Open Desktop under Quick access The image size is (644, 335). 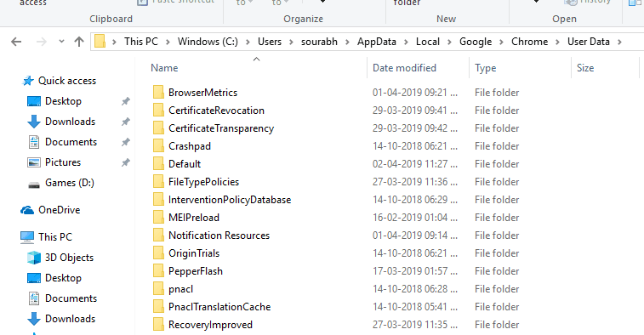click(63, 101)
